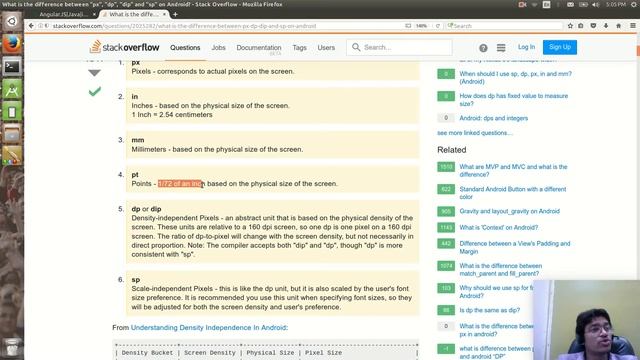Close the 'What is the diffe...' tab
This screenshot has width=640, height=360.
coord(164,14)
